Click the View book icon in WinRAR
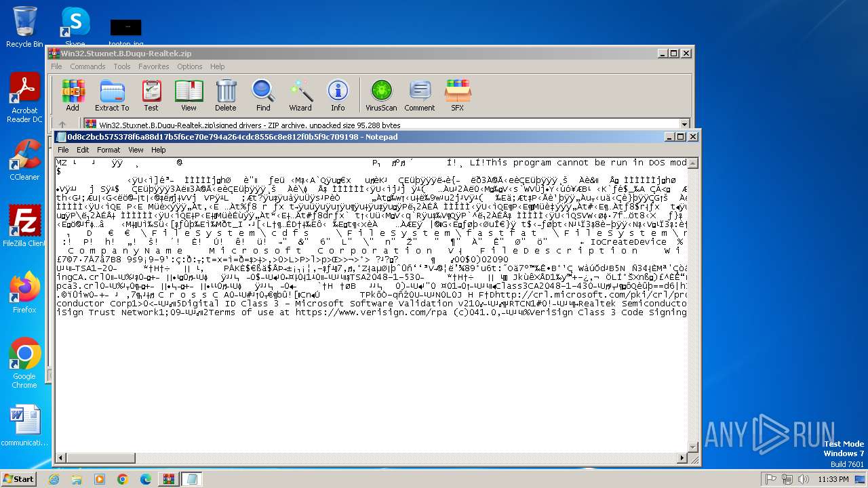 tap(189, 96)
